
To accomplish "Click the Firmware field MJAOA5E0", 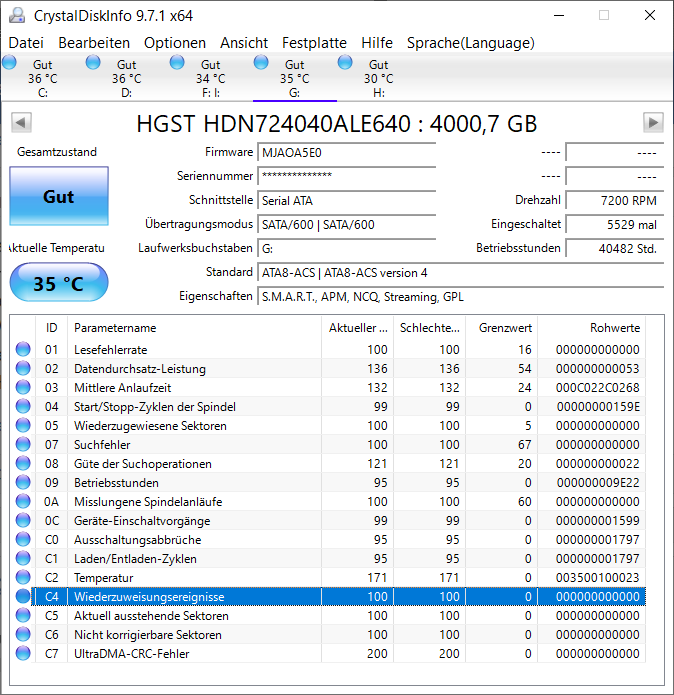I will click(x=347, y=152).
